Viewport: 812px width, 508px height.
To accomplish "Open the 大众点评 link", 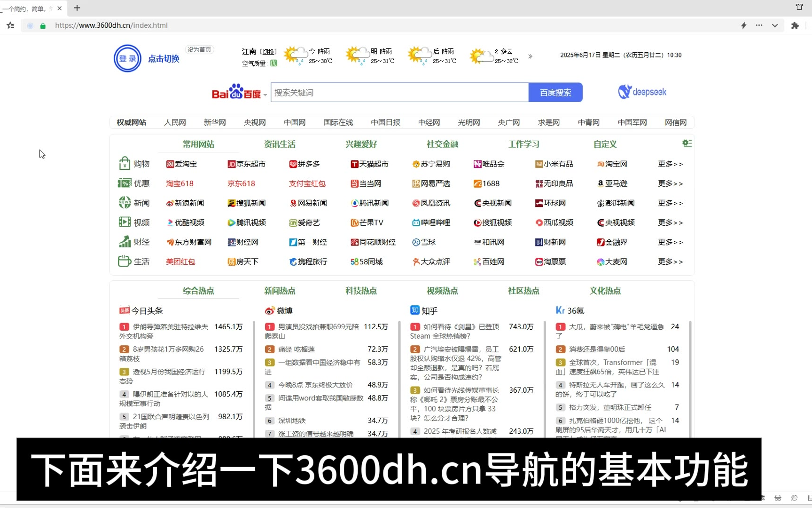I will pos(431,262).
